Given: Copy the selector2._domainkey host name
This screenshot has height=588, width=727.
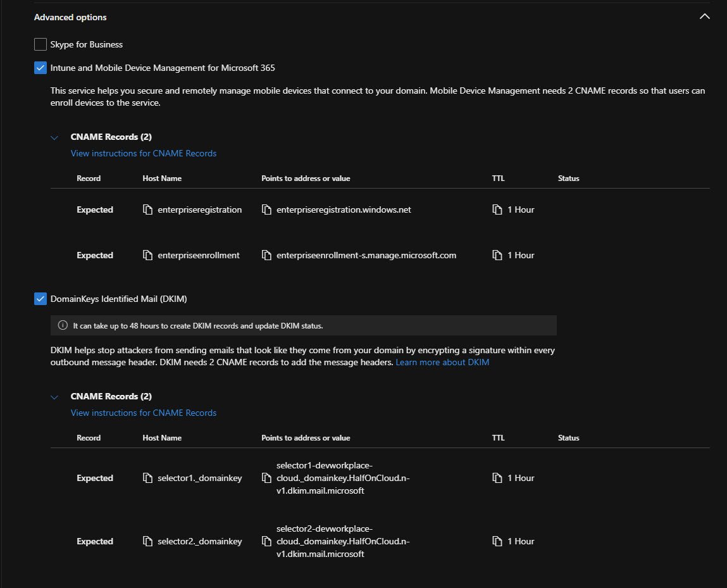Looking at the screenshot, I should [147, 542].
